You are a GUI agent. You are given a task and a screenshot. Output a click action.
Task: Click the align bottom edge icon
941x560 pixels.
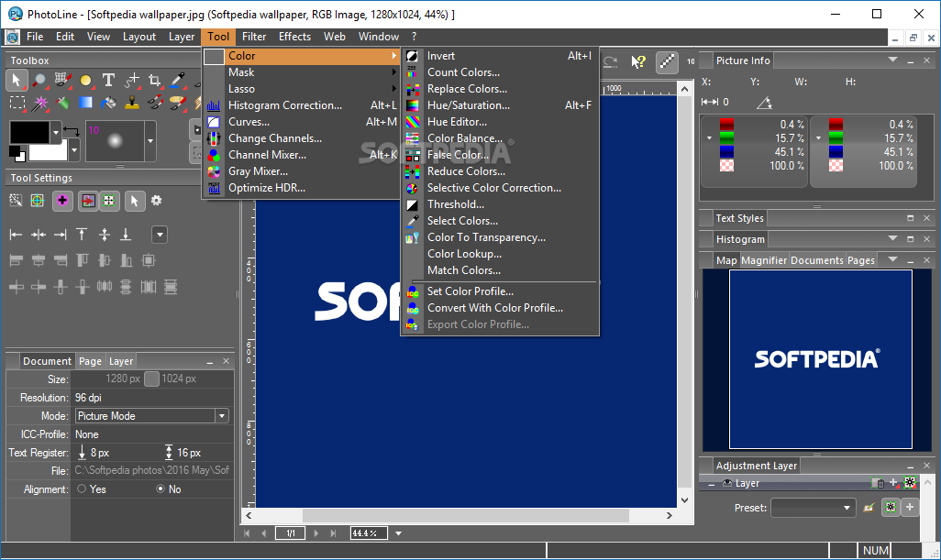[126, 235]
